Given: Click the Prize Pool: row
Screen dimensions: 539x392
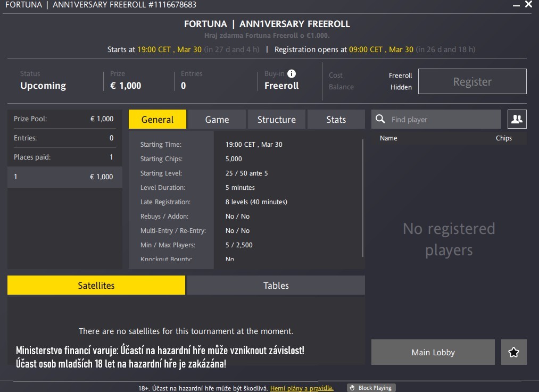Looking at the screenshot, I should pyautogui.click(x=64, y=119).
